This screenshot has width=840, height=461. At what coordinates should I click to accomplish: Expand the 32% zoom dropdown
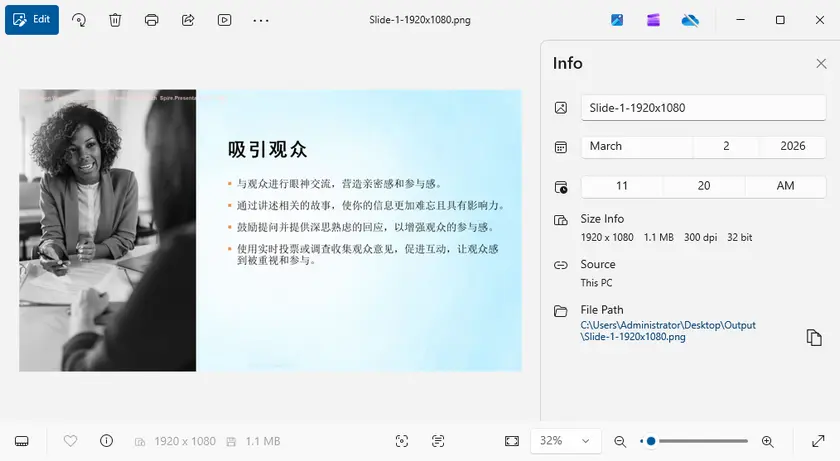566,441
